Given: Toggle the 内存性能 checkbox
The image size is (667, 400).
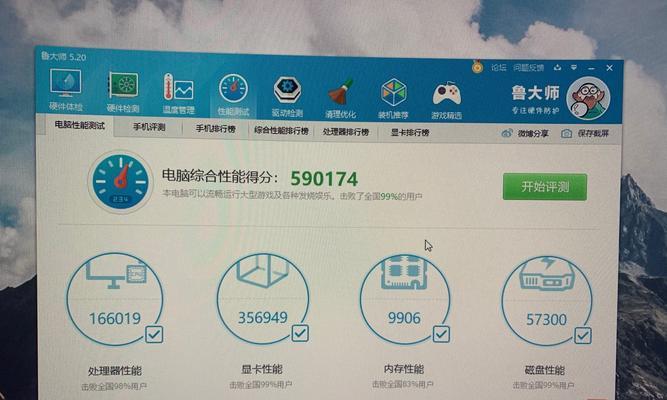Looking at the screenshot, I should coord(441,334).
